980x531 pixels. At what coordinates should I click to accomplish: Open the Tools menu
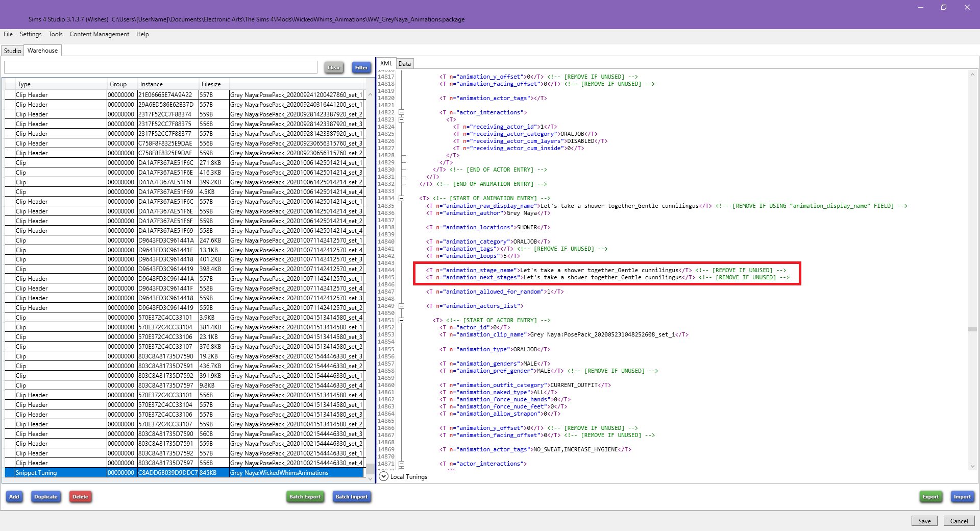[x=56, y=34]
